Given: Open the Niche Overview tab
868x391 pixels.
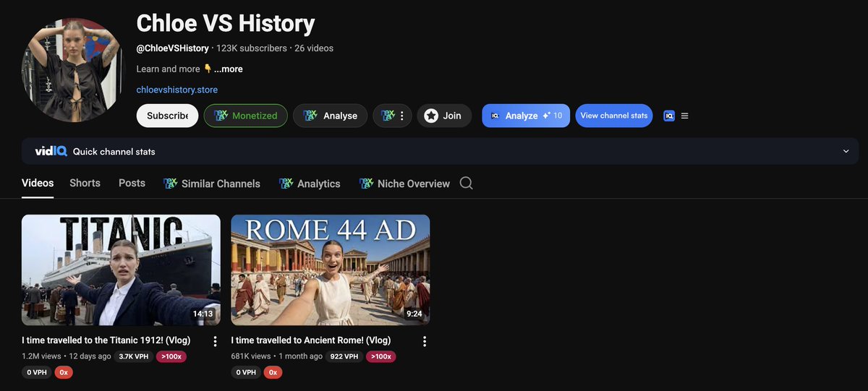Looking at the screenshot, I should tap(404, 184).
